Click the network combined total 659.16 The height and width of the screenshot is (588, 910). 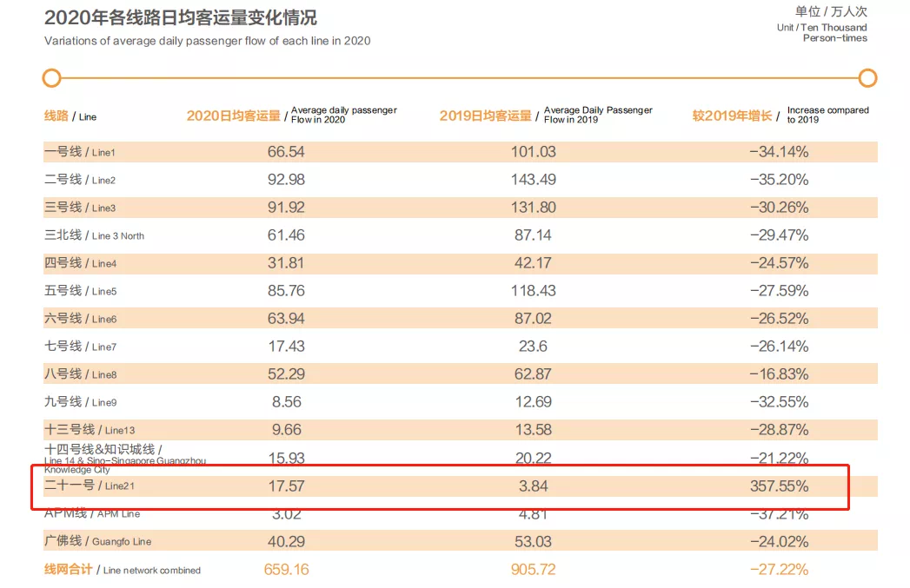click(286, 570)
